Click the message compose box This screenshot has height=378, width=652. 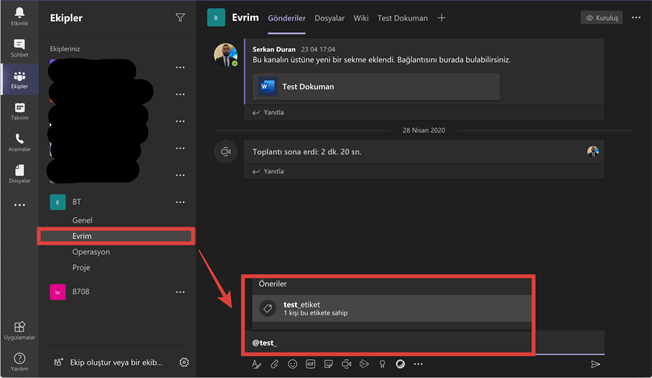(424, 343)
